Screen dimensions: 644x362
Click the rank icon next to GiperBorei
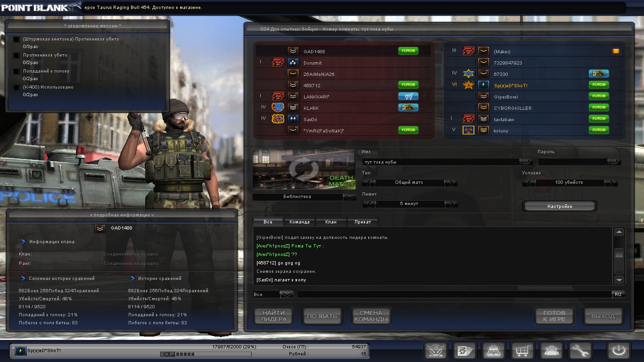point(483,96)
